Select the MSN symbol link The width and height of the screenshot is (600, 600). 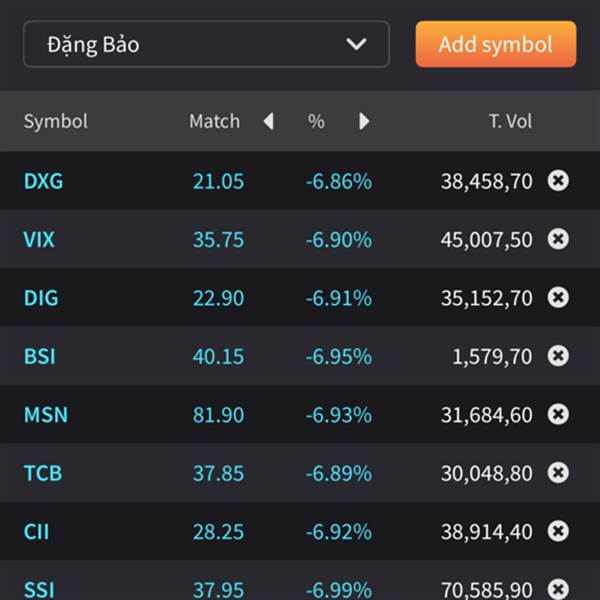pos(46,414)
